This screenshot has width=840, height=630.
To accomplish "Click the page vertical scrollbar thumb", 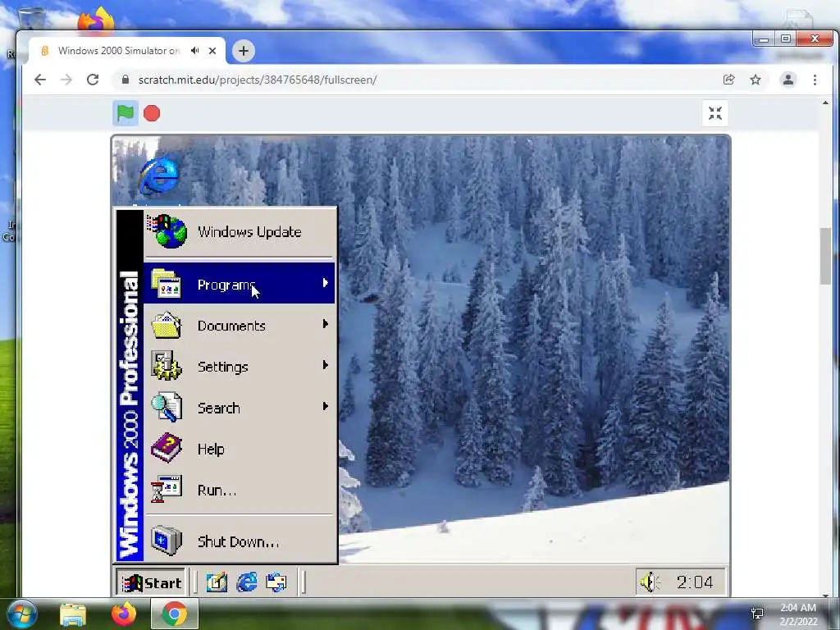I will (x=825, y=256).
